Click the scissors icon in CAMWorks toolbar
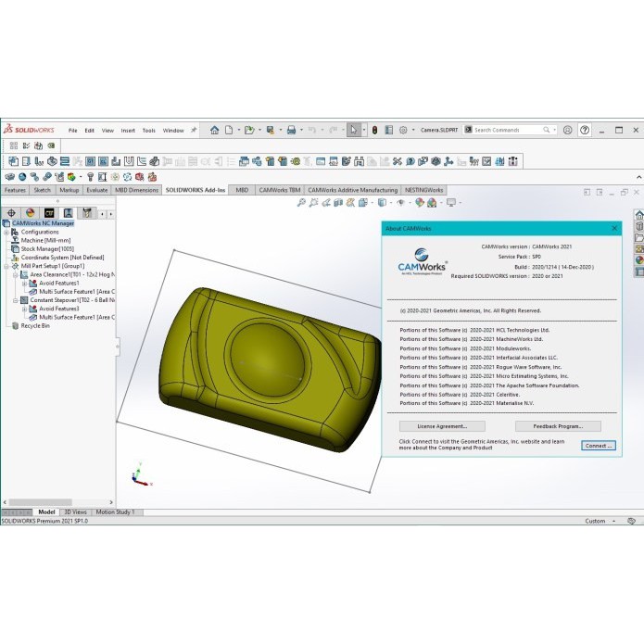Viewport: 644px width, 644px height. (x=397, y=161)
